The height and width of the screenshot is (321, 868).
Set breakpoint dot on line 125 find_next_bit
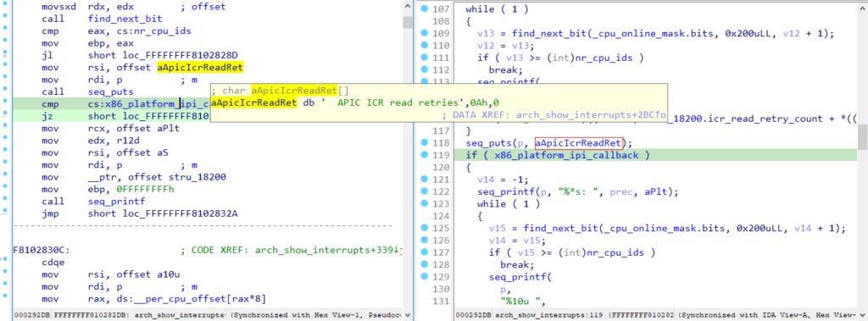[425, 228]
